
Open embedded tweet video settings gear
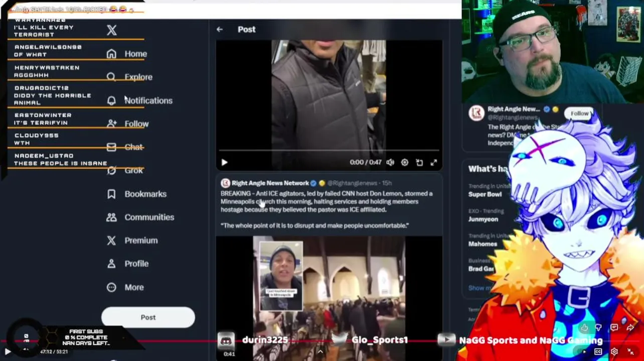[x=405, y=162]
